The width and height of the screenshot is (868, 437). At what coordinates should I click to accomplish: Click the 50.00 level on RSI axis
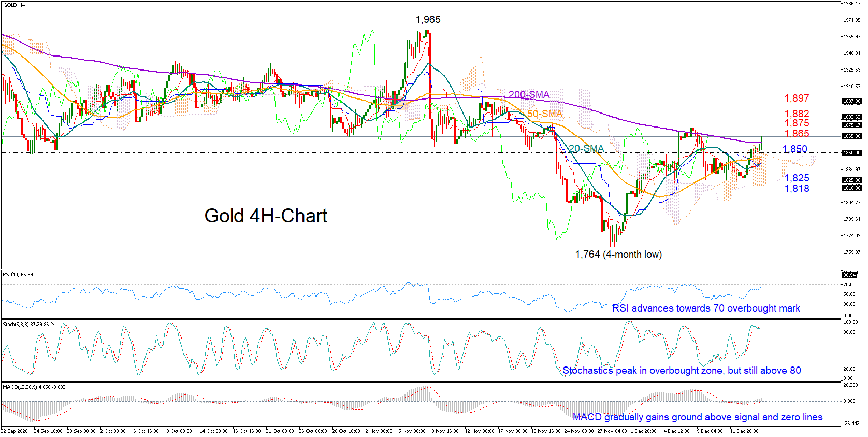pos(849,294)
